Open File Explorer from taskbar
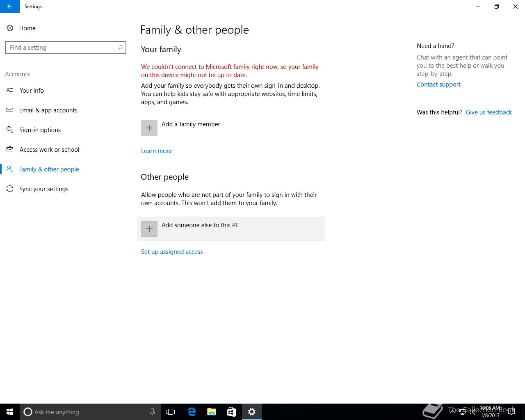Image resolution: width=525 pixels, height=420 pixels. (x=211, y=412)
